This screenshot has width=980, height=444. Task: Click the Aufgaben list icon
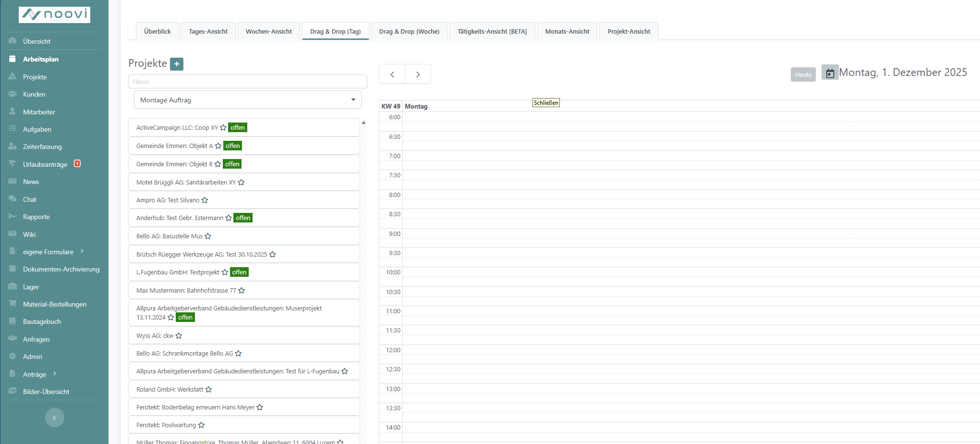coord(12,129)
